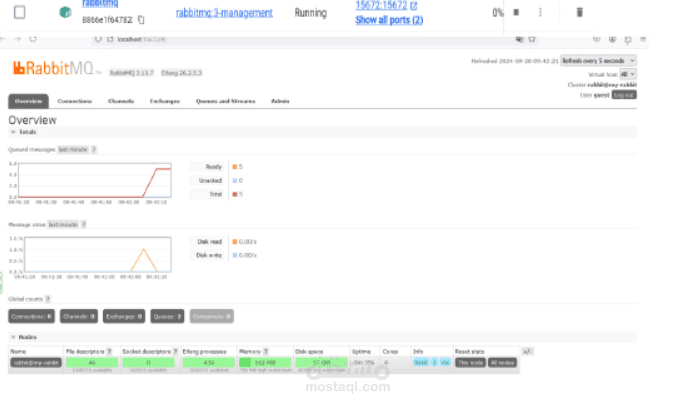Click the Channels count button
Image resolution: width=696 pixels, height=402 pixels.
[79, 316]
